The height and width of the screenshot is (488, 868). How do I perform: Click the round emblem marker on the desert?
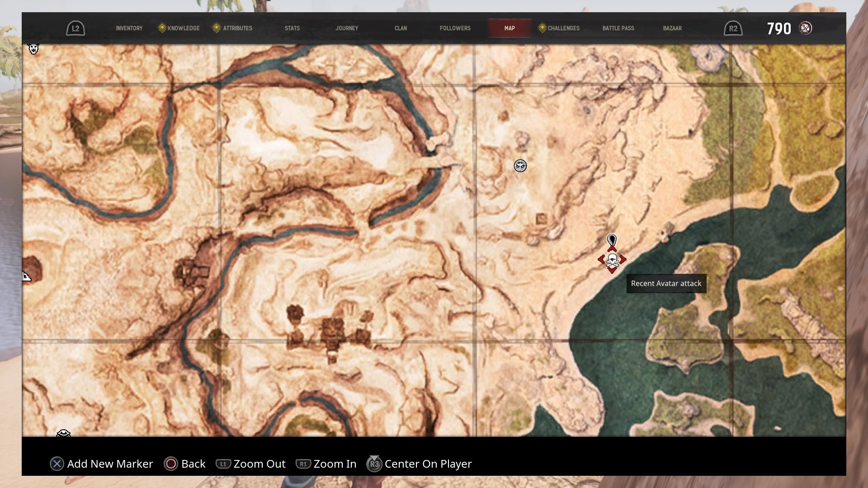point(520,166)
